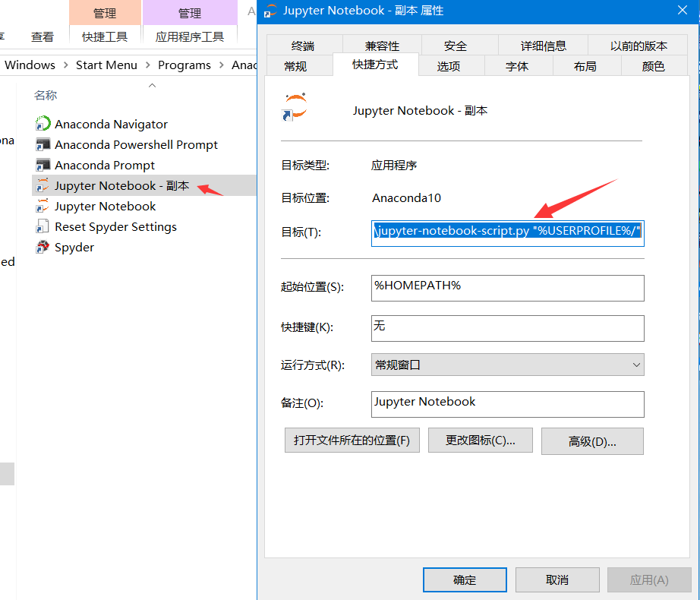Select the Anaconda Navigator file name
700x600 pixels.
(x=111, y=124)
